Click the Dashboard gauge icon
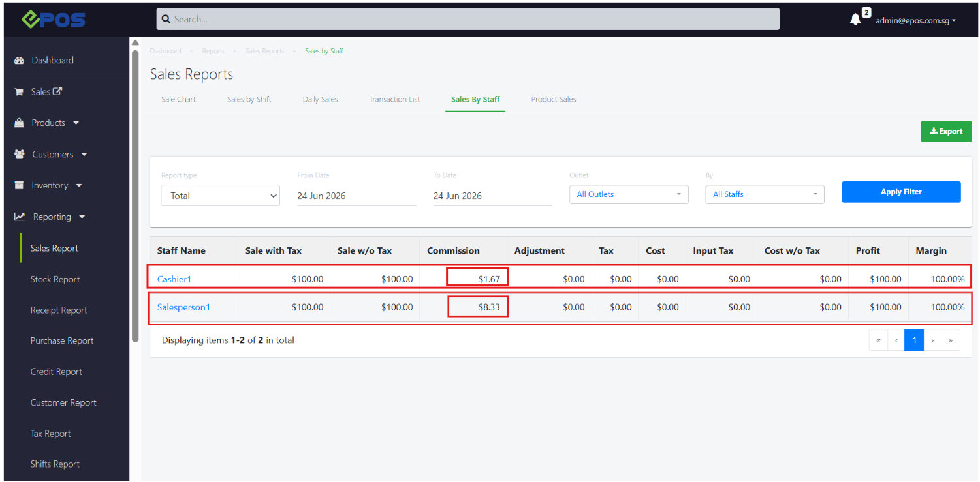This screenshot has height=482, width=980. [19, 61]
